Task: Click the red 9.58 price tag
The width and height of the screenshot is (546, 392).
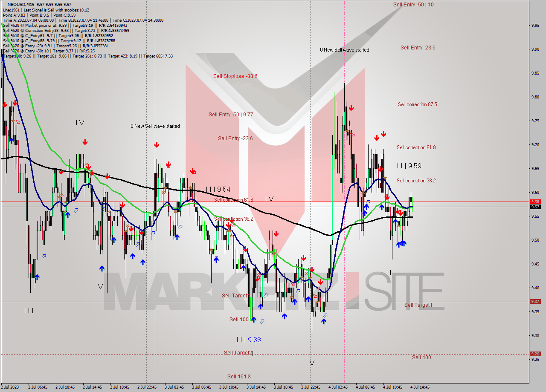Action: point(535,202)
